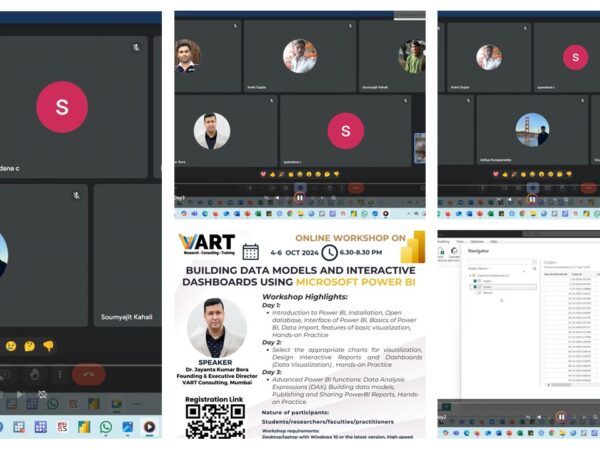
Task: Open the red KS app icon in left panel taskbar
Action: pos(62,427)
